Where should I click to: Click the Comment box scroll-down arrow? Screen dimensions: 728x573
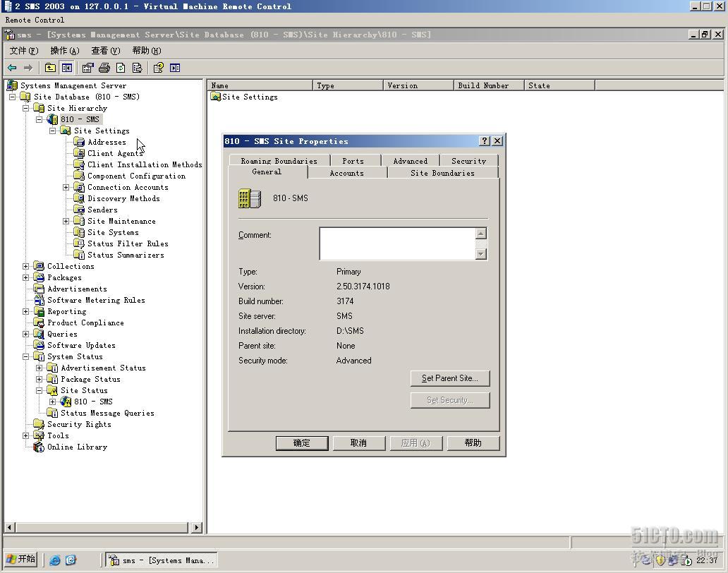(481, 254)
